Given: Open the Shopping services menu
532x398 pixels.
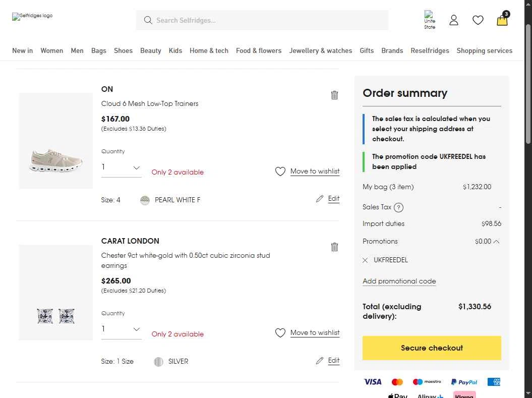Looking at the screenshot, I should pyautogui.click(x=485, y=50).
